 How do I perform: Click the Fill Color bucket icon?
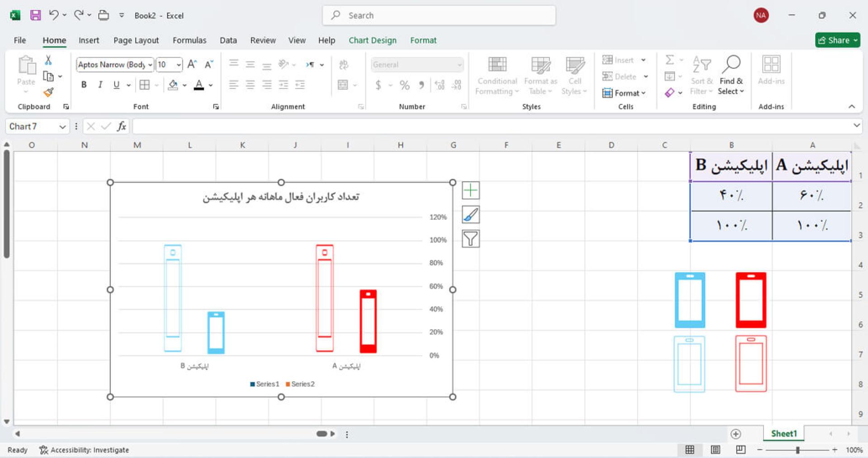(x=173, y=85)
